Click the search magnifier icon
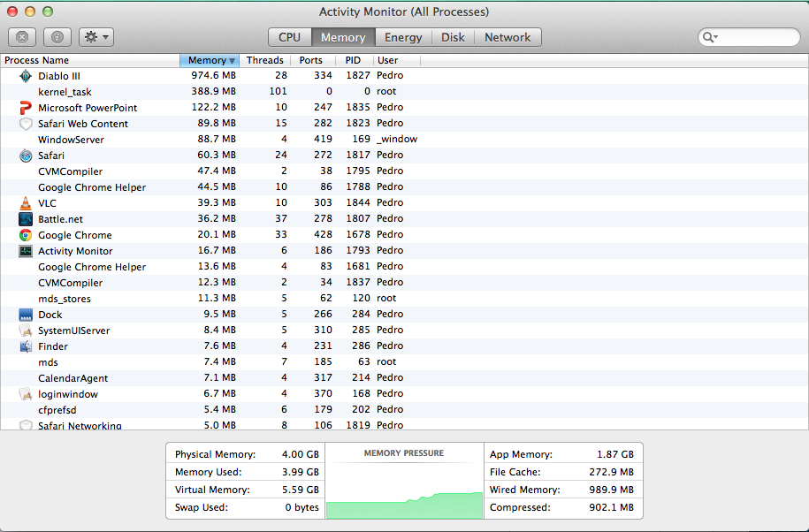Image resolution: width=809 pixels, height=532 pixels. point(710,37)
